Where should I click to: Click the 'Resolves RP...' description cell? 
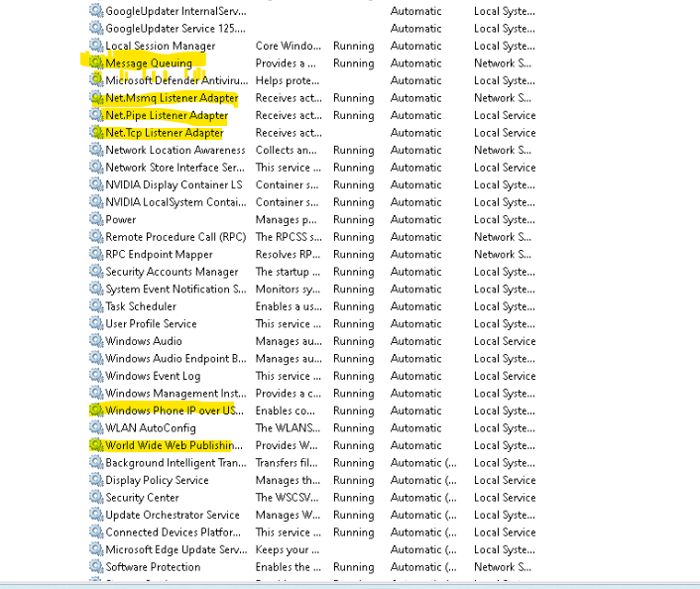(288, 255)
